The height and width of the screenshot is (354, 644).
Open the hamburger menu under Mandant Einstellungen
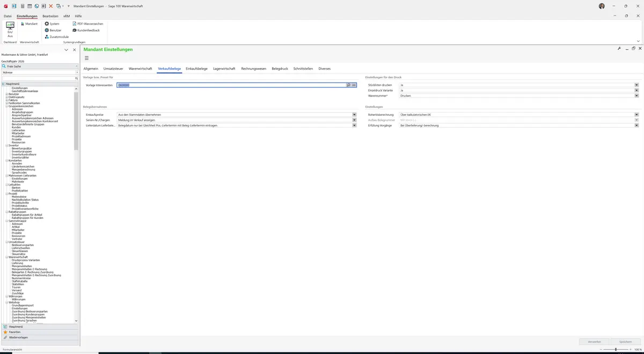86,58
